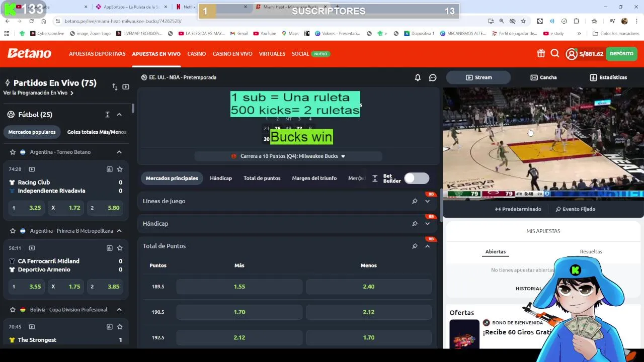Viewport: 644px width, 362px height.
Task: Filter live matches by streaming video icon
Action: click(x=126, y=87)
